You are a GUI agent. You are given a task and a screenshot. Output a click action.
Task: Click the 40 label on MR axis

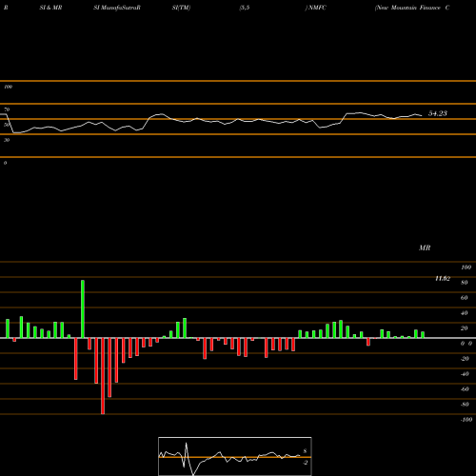(x=465, y=313)
